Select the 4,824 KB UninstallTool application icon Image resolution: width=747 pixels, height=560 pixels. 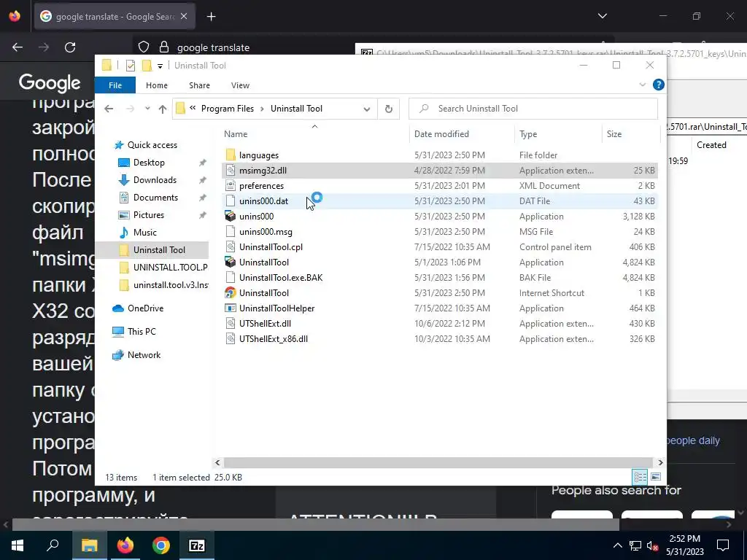tap(231, 262)
